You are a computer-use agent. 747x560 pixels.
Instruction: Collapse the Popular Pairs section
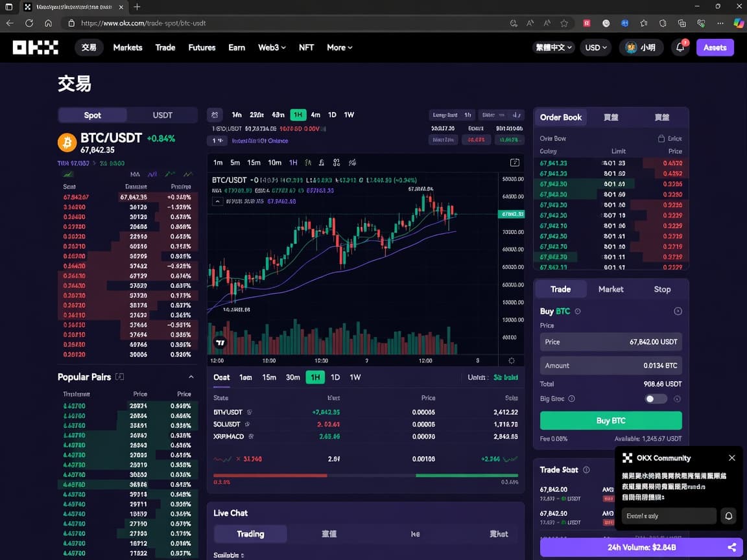(x=191, y=377)
